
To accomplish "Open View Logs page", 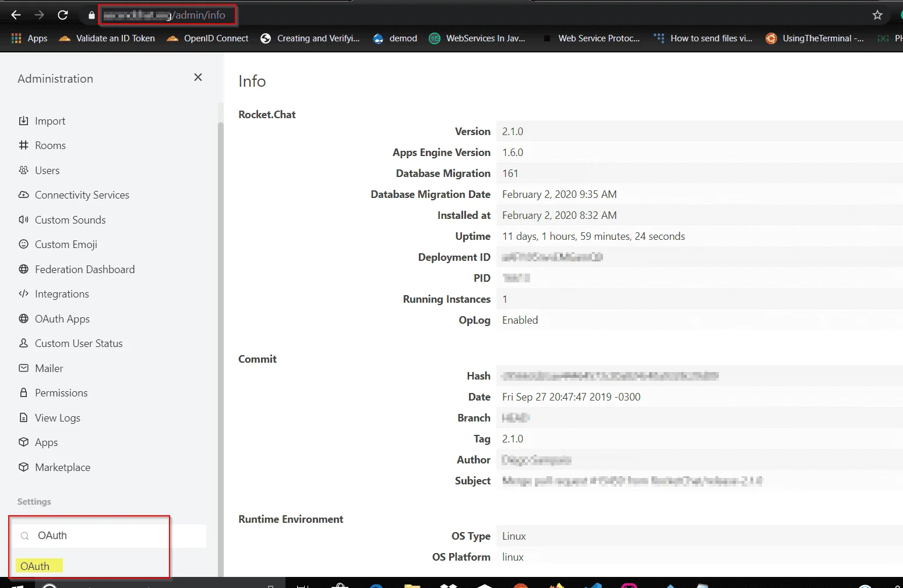I will point(57,418).
